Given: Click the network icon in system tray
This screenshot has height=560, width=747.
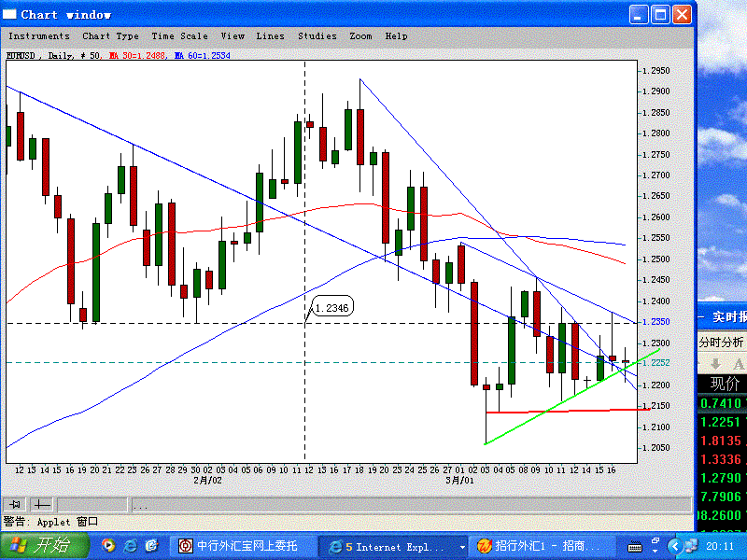Looking at the screenshot, I should tap(691, 546).
